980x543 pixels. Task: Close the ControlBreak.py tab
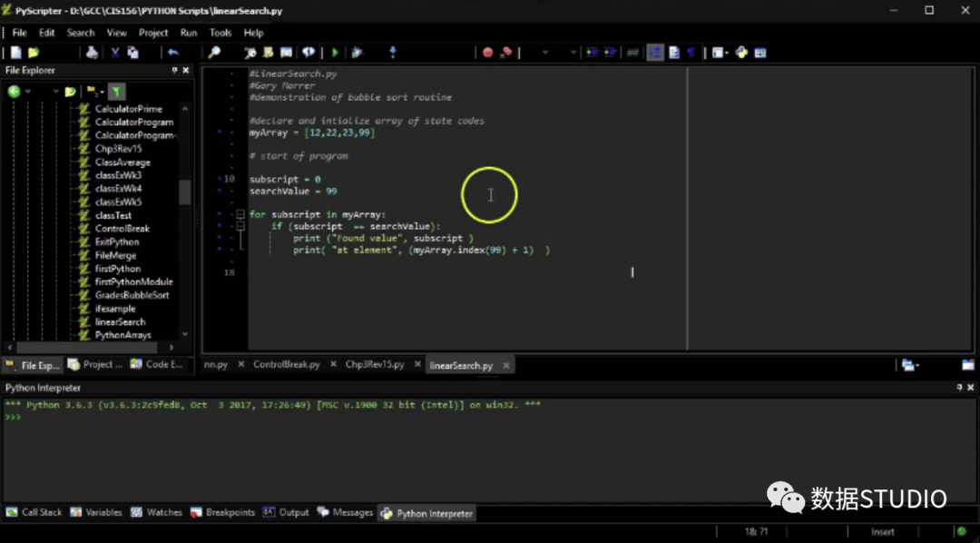coord(334,364)
